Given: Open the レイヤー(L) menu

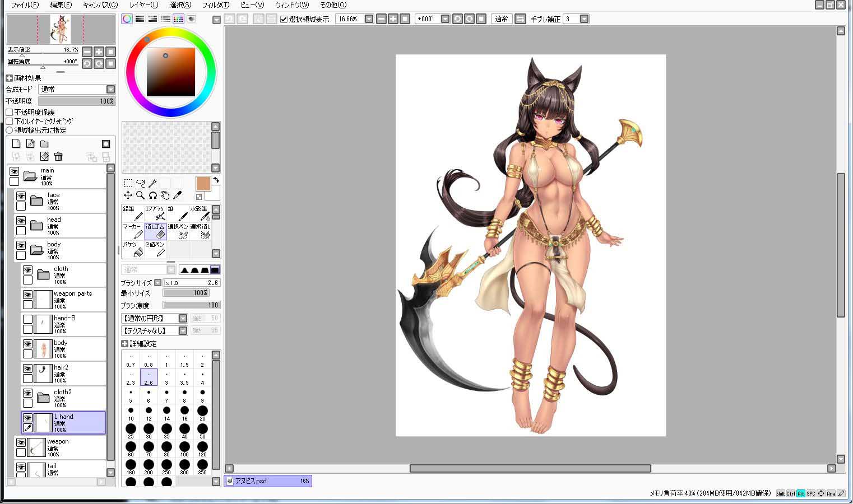Looking at the screenshot, I should coord(143,5).
